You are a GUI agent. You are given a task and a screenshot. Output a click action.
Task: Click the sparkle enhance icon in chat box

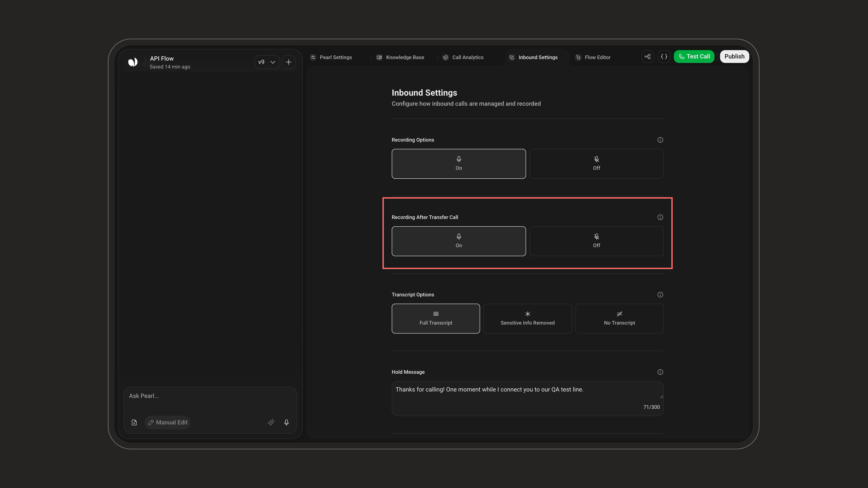tap(271, 422)
